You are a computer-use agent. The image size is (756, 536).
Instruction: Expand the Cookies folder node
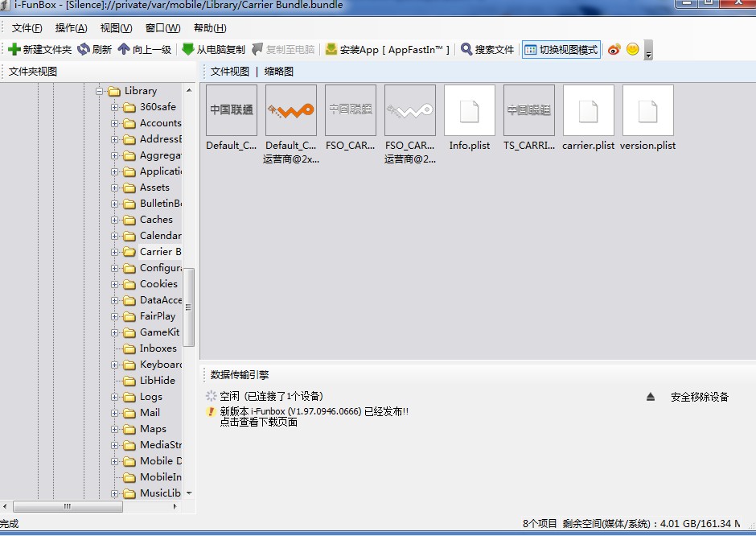coord(115,284)
